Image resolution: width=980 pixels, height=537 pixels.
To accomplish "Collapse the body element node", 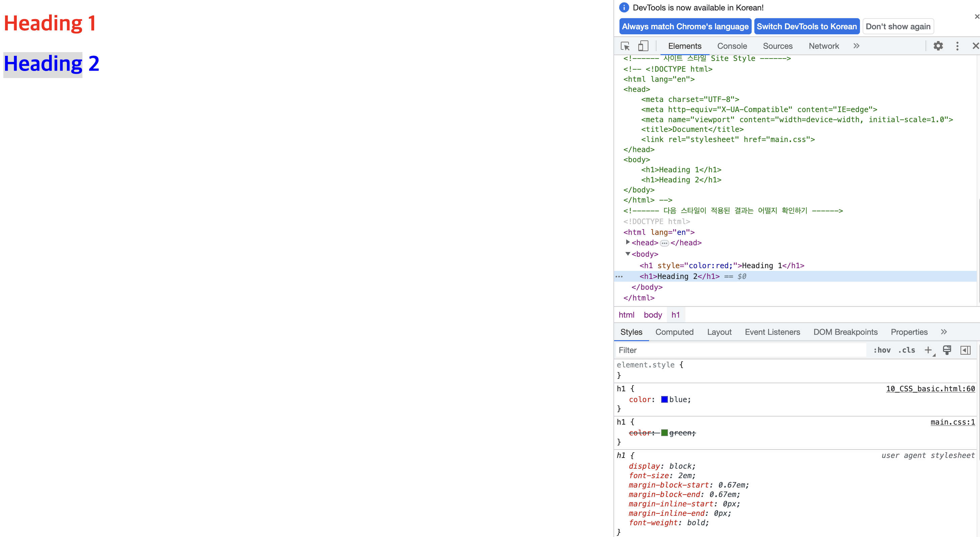I will [x=628, y=254].
